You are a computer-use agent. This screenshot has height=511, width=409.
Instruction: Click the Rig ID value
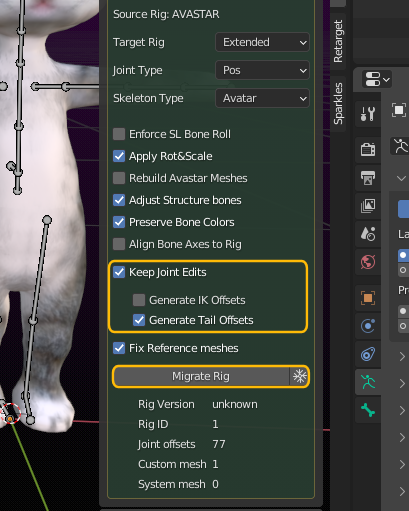pyautogui.click(x=215, y=424)
